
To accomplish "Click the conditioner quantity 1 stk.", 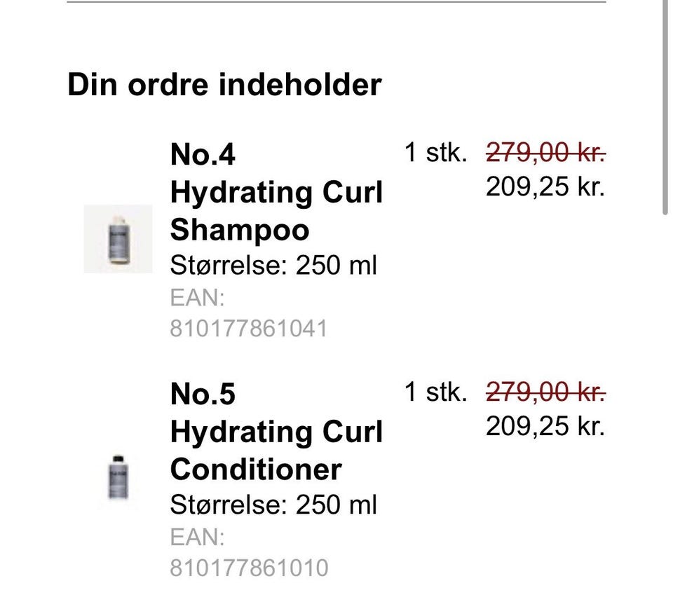I will [435, 392].
